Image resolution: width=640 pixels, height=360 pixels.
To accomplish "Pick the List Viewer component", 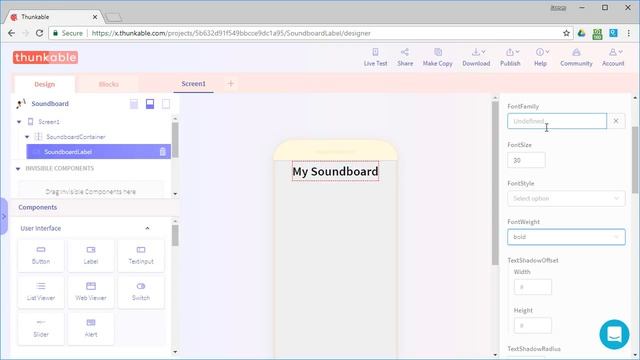I will 41,292.
